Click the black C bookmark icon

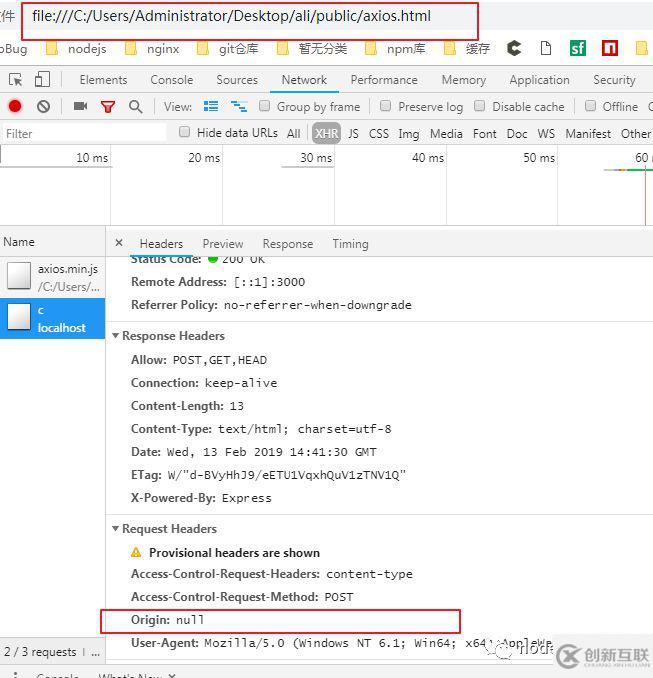[514, 48]
